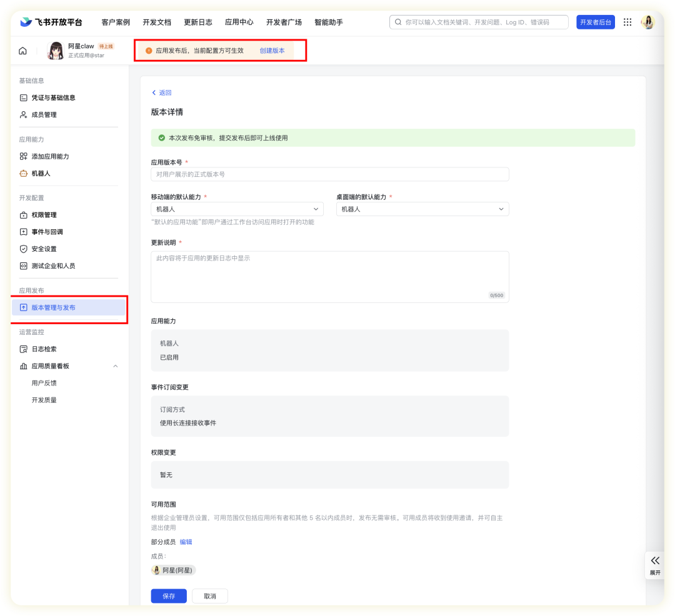Click the home icon in the header
This screenshot has height=616, width=675.
click(x=23, y=51)
